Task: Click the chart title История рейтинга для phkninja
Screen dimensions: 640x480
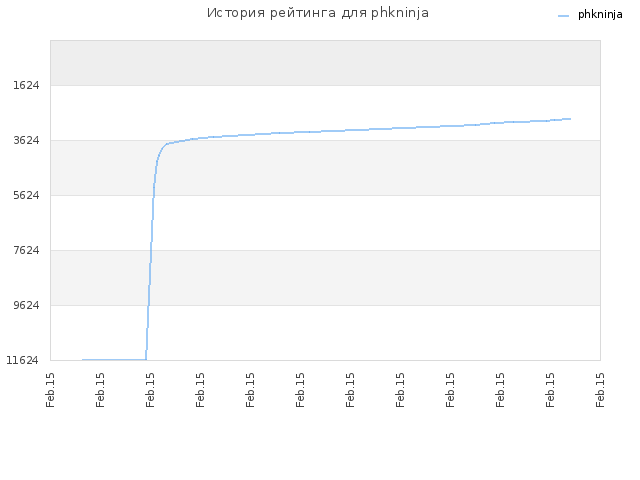Action: [318, 13]
